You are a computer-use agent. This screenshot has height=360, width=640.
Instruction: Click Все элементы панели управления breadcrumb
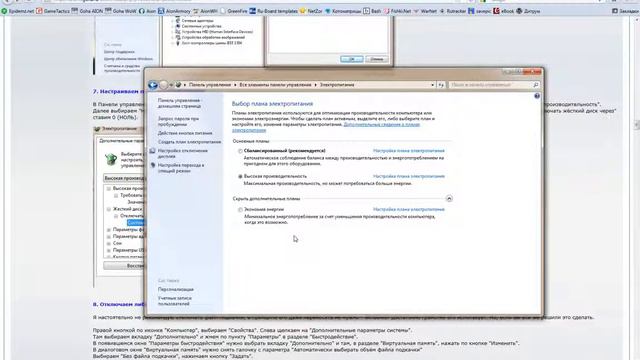(x=275, y=85)
